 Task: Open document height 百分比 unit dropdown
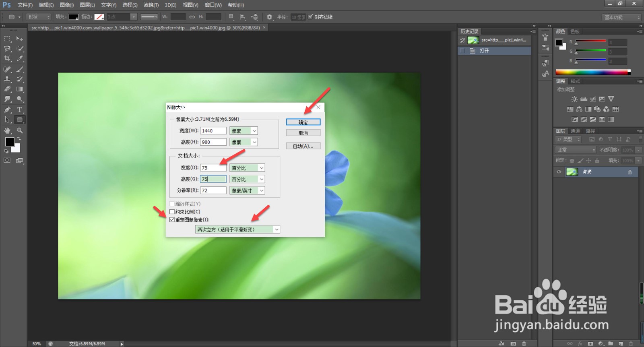(247, 179)
